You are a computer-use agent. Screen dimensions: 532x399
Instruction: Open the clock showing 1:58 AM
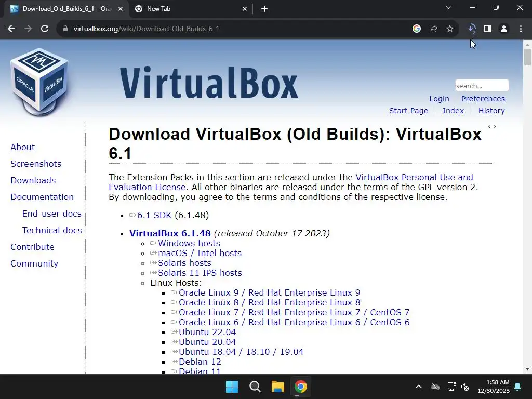coord(494,387)
